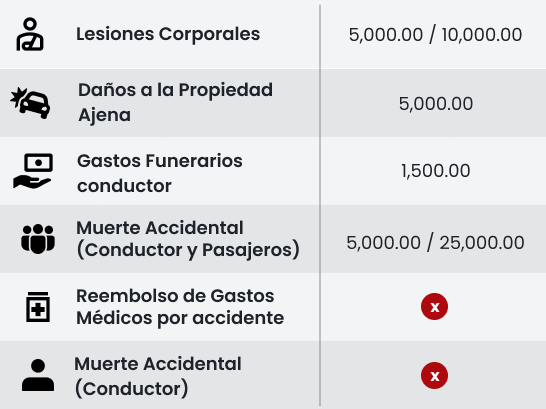Click the single person silhouette icon
The width and height of the screenshot is (546, 409).
[38, 375]
